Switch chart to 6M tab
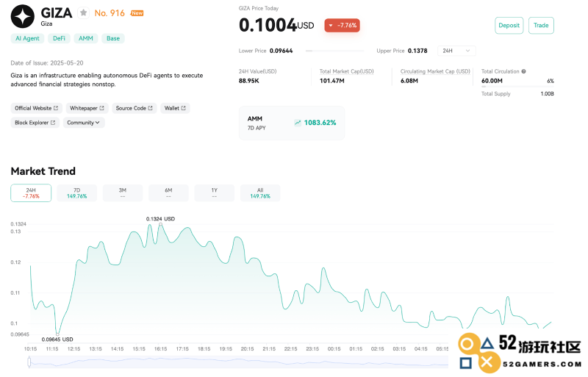Screen dimensions: 588x377 (x=168, y=193)
